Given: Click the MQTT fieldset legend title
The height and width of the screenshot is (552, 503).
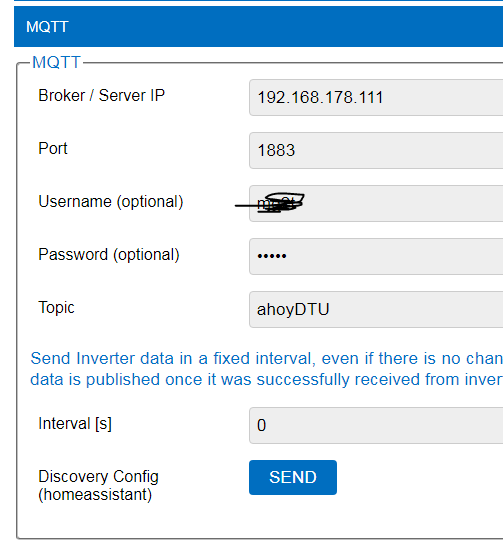Looking at the screenshot, I should pyautogui.click(x=56, y=62).
